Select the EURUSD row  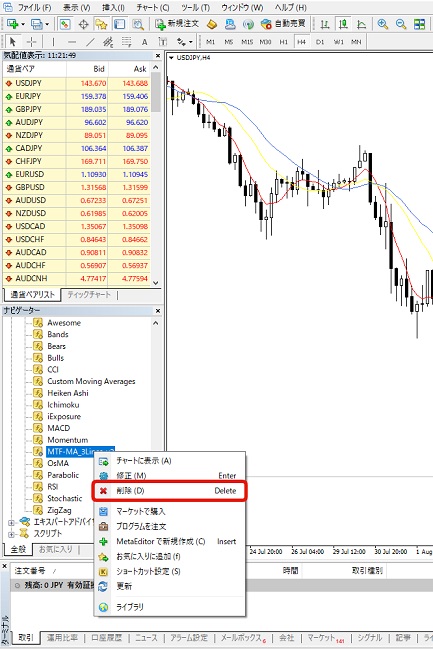coord(76,174)
